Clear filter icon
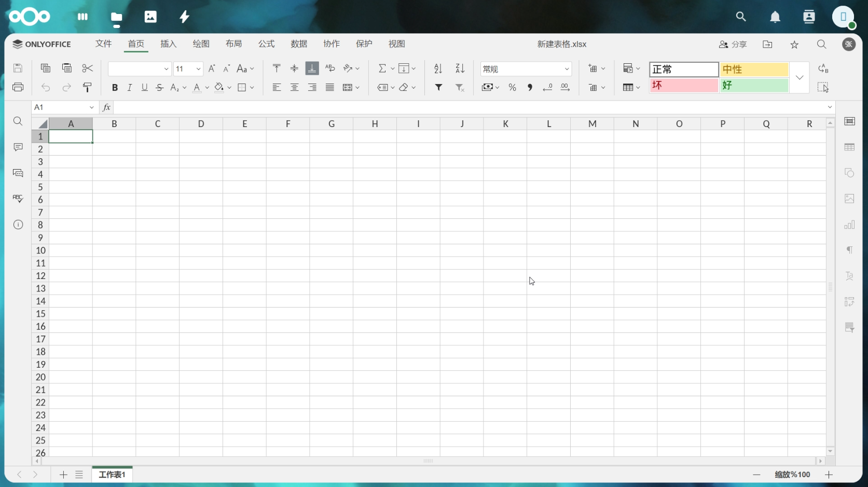The height and width of the screenshot is (487, 868). (x=460, y=87)
